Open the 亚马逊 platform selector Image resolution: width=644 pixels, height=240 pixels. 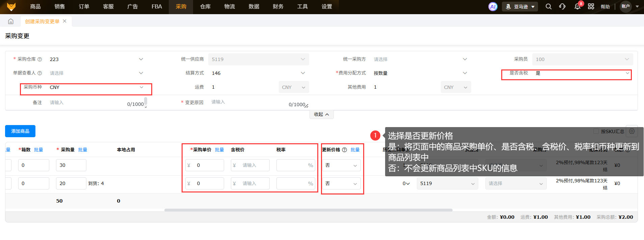click(x=520, y=7)
